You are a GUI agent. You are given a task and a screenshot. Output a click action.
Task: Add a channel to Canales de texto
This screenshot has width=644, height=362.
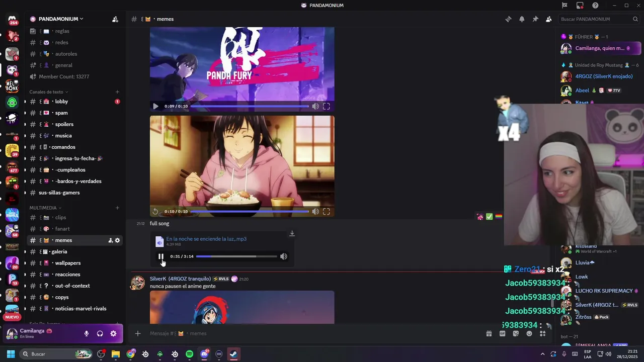pyautogui.click(x=117, y=92)
